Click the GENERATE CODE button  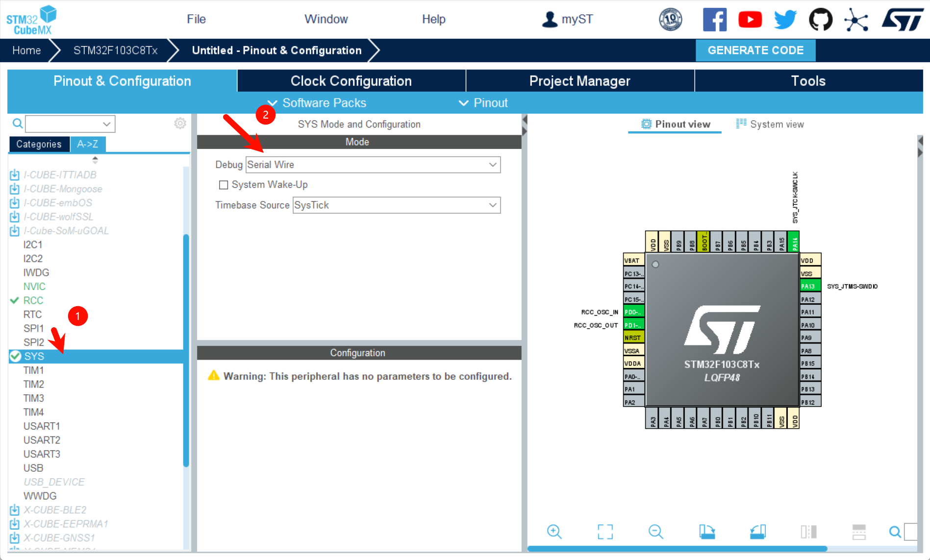(755, 50)
